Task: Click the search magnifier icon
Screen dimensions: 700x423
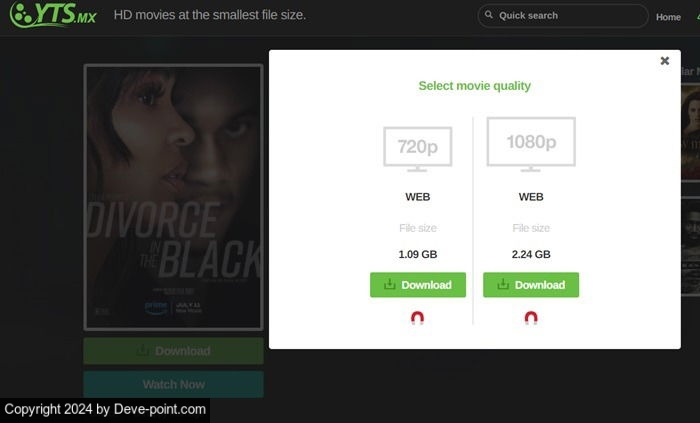Action: (x=489, y=15)
